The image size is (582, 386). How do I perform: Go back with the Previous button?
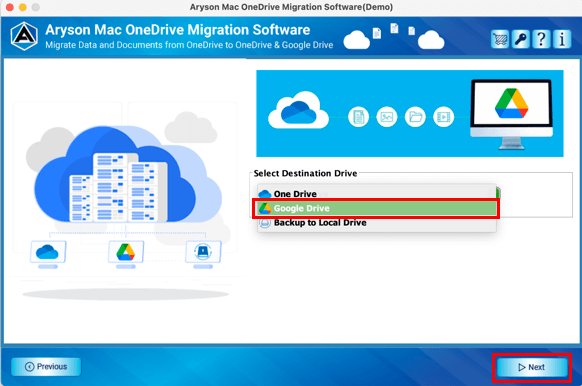point(46,367)
